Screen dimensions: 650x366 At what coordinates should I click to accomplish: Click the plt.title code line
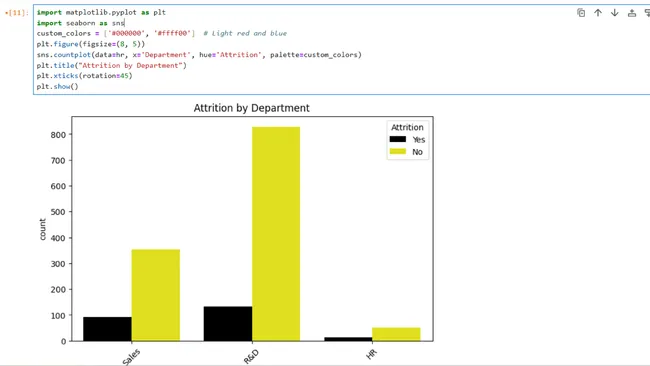[112, 65]
